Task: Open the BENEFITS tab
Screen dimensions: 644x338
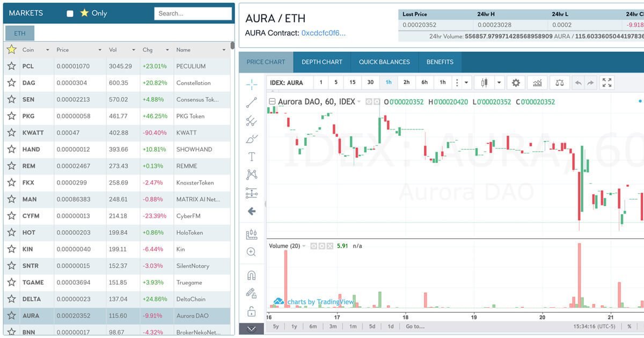Action: 440,62
